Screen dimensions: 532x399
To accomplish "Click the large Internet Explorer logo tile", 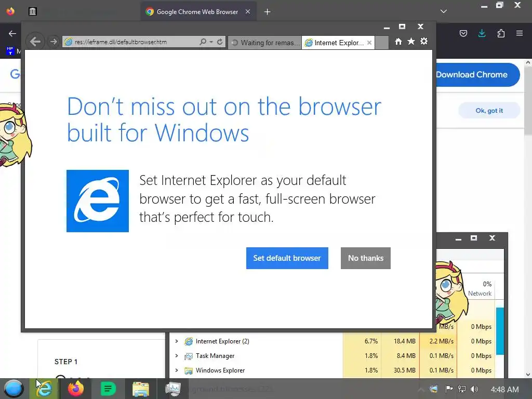I will pos(98,201).
